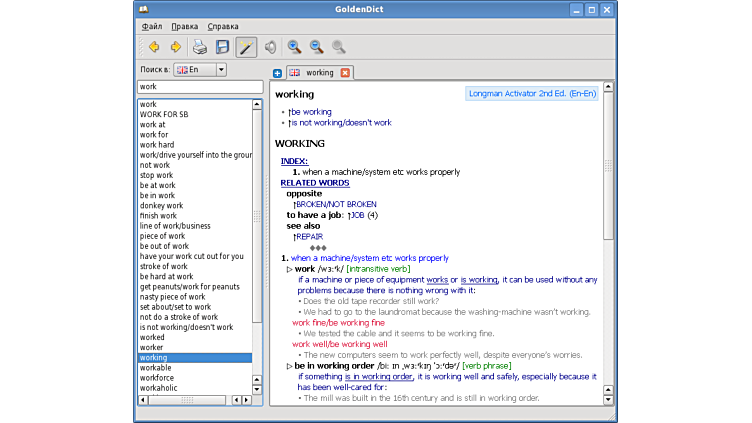Follow the 'BROKEN/NOT BROKEN' link
This screenshot has height=423, width=752.
click(x=336, y=204)
